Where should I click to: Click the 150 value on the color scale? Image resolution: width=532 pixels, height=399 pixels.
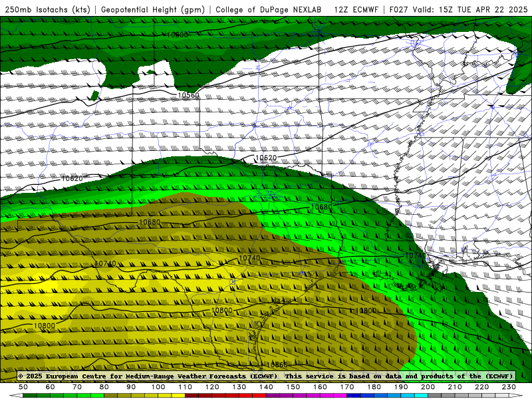point(293,387)
